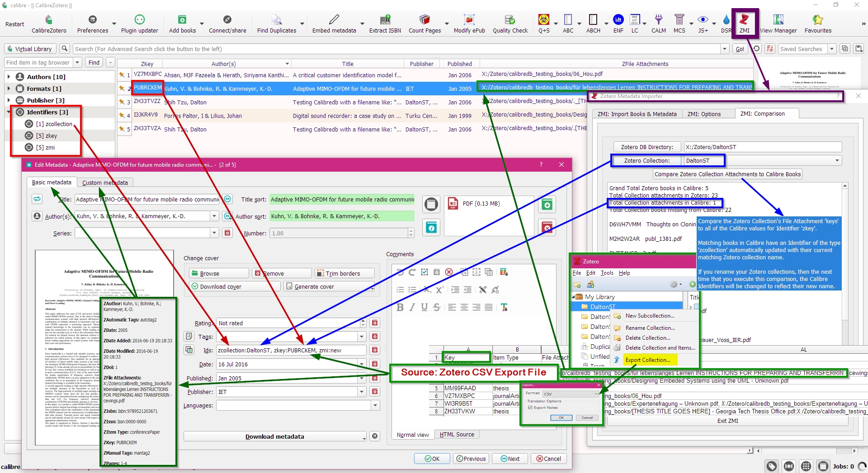
Task: Click the Number field spinner arrows
Action: [411, 233]
